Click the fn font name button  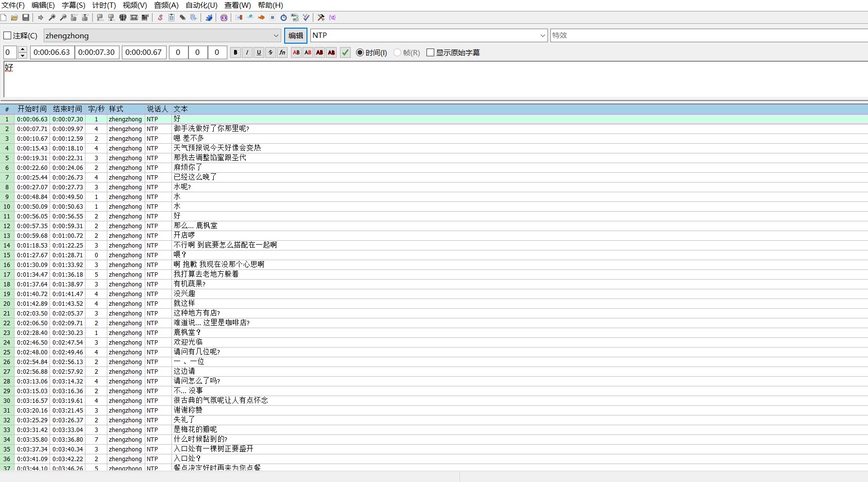click(282, 52)
